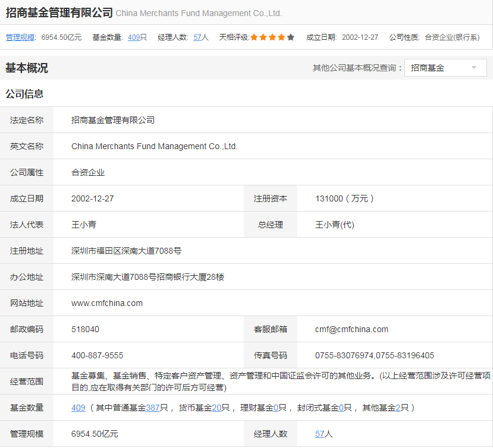Click the 招商基金管理有限公司 page title
The width and height of the screenshot is (493, 448).
tap(59, 12)
